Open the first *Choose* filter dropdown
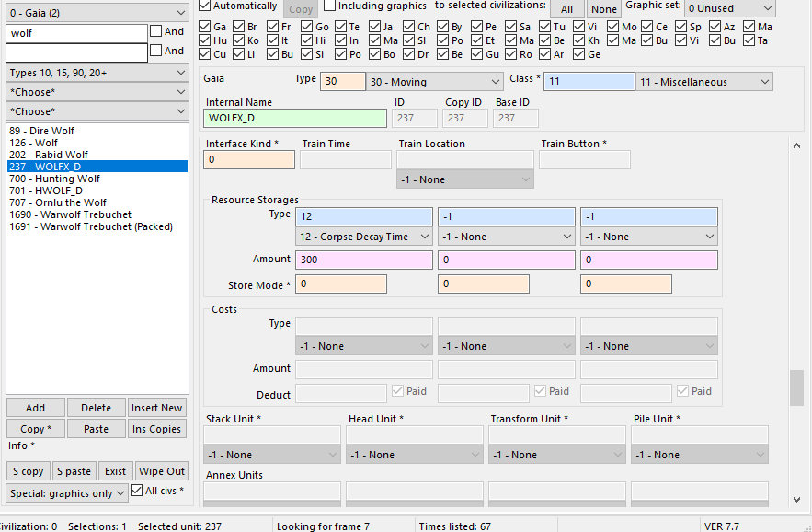Viewport: 812px width, 532px height. [97, 92]
